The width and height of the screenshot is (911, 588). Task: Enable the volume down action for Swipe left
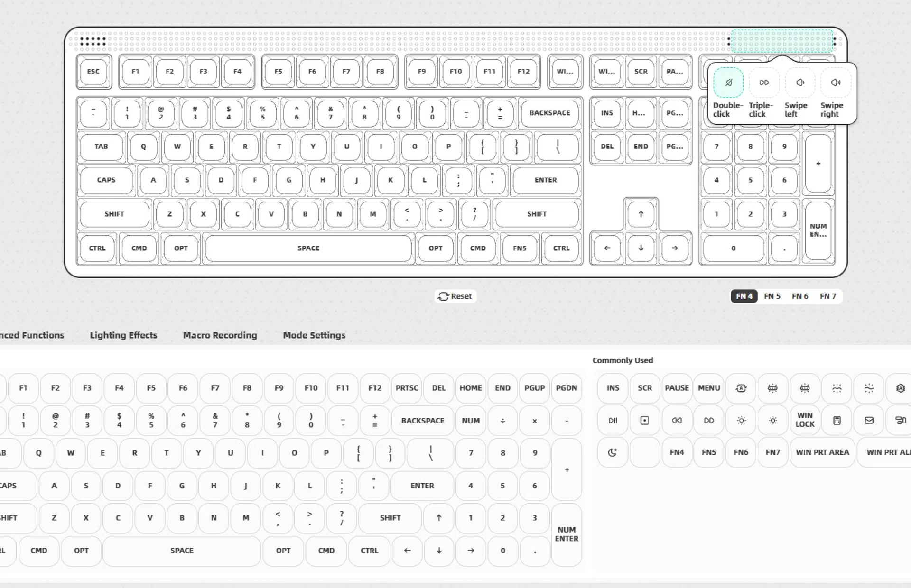click(799, 82)
